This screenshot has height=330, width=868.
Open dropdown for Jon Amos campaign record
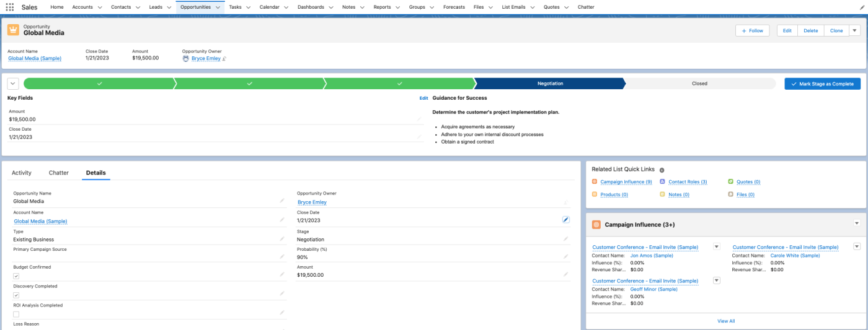717,246
